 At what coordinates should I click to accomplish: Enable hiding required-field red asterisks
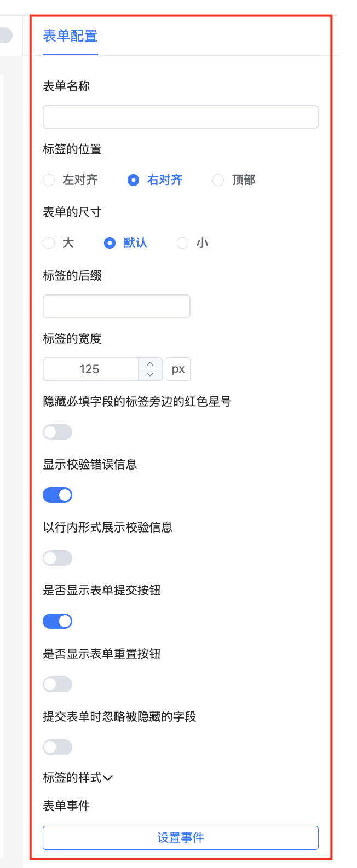pyautogui.click(x=57, y=432)
